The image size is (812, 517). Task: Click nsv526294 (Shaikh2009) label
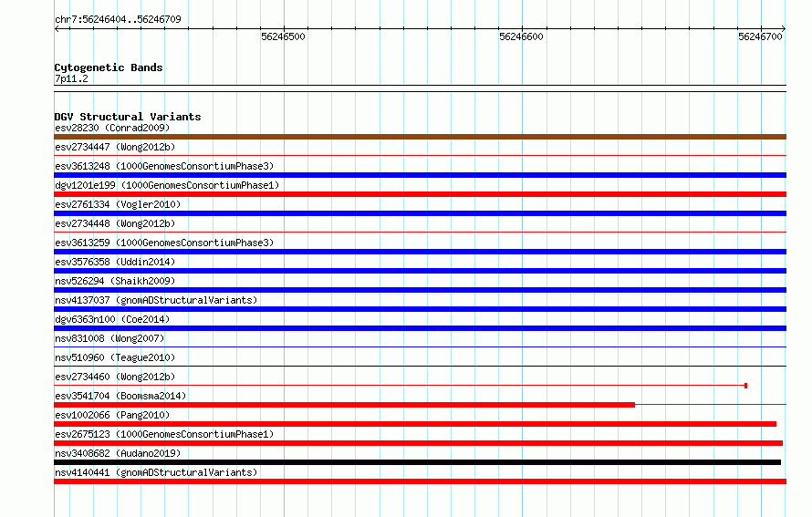click(115, 281)
